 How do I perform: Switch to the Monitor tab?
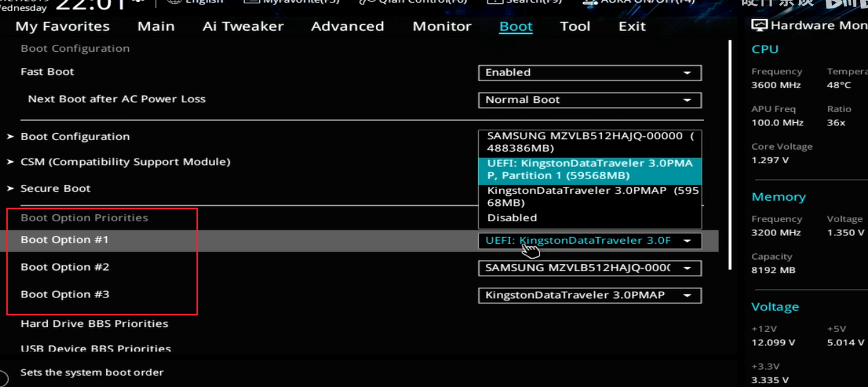pyautogui.click(x=442, y=26)
